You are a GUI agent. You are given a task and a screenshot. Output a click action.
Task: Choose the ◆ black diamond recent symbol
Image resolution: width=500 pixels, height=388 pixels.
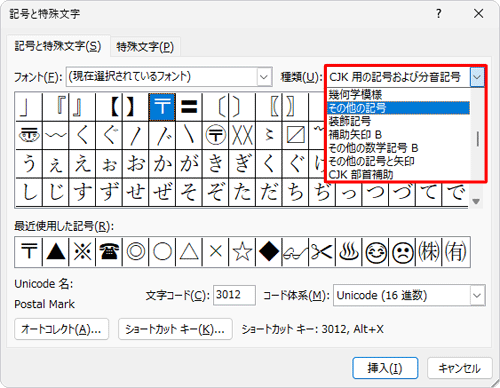[269, 252]
